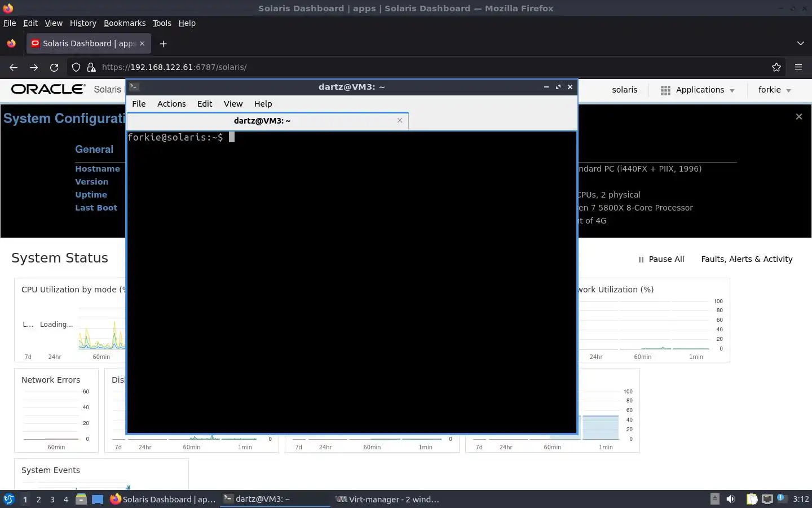
Task: Select 60min range on Network Utilization chart
Action: (643, 357)
